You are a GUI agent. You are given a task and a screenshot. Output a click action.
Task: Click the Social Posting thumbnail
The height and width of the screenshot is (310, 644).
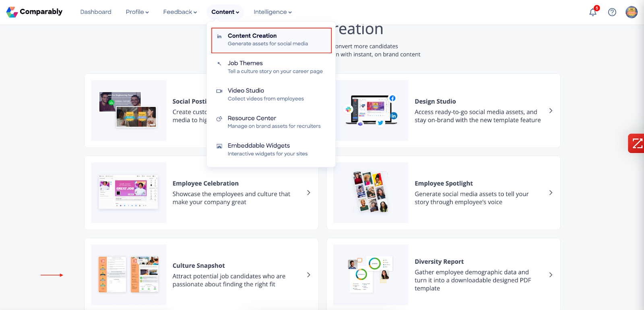click(x=128, y=110)
